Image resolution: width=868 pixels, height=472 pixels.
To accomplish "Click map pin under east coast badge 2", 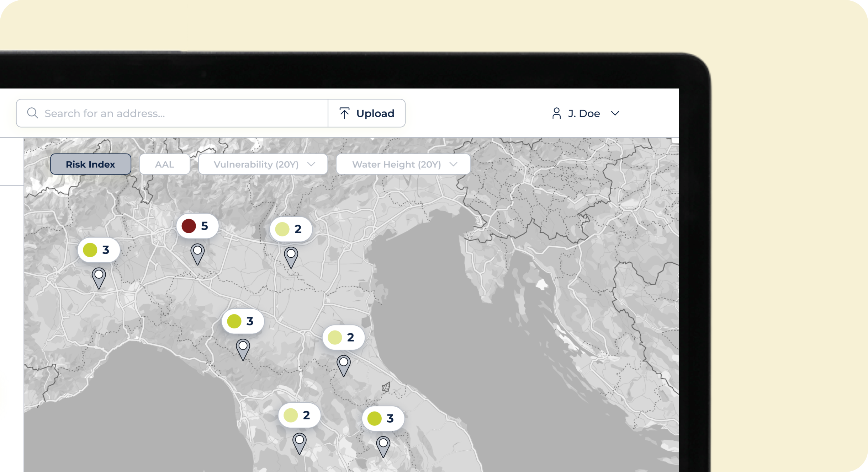I will pyautogui.click(x=344, y=364).
